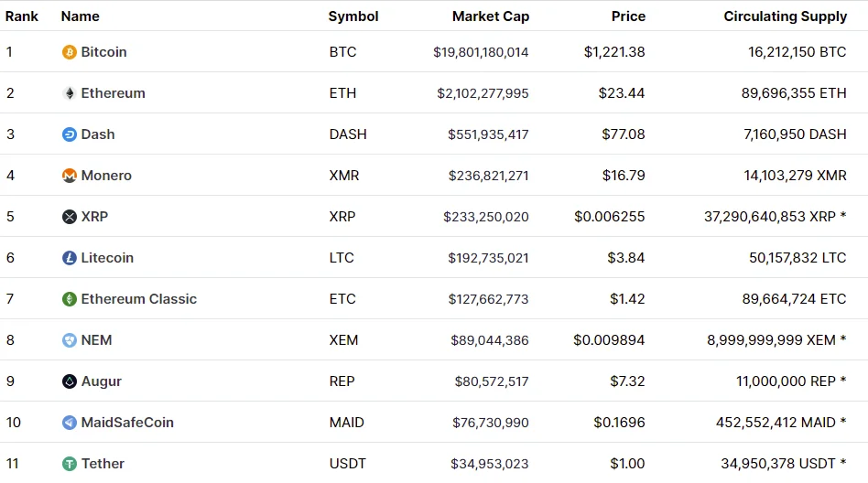The height and width of the screenshot is (483, 868).
Task: Open the MaidSafeCoin name link
Action: pyautogui.click(x=126, y=423)
